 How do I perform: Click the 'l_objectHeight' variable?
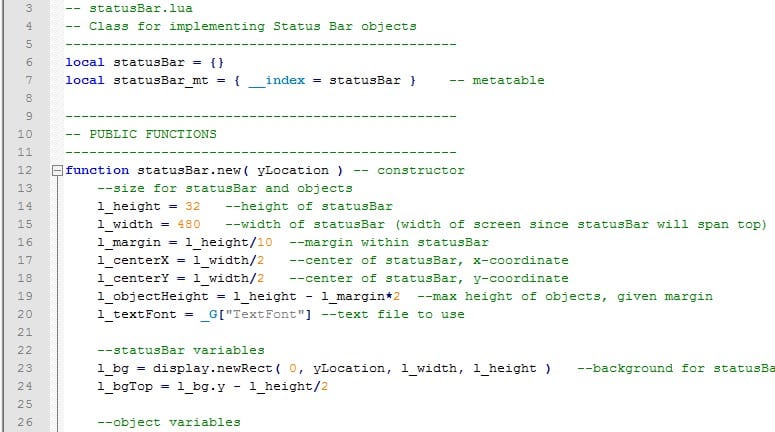pyautogui.click(x=153, y=296)
